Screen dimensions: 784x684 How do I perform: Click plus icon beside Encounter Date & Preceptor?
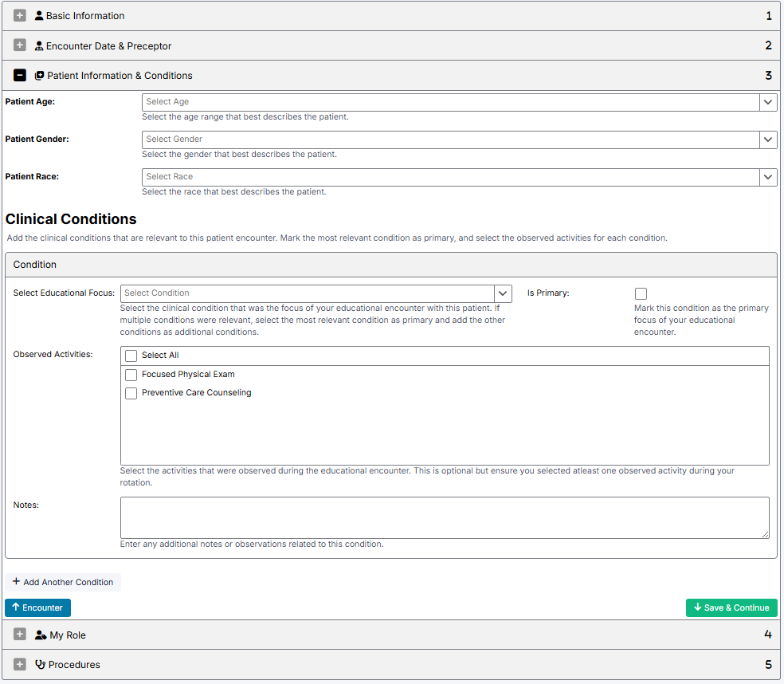pos(20,45)
